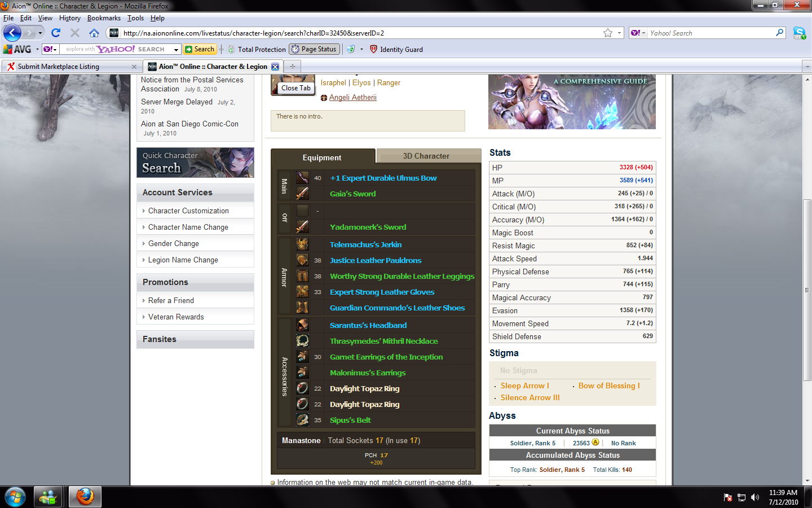The width and height of the screenshot is (812, 508).
Task: Click into the URL address bar
Action: coord(361,33)
